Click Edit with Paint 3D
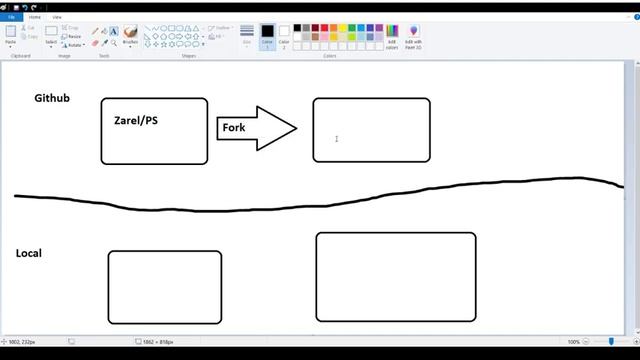 (x=413, y=37)
